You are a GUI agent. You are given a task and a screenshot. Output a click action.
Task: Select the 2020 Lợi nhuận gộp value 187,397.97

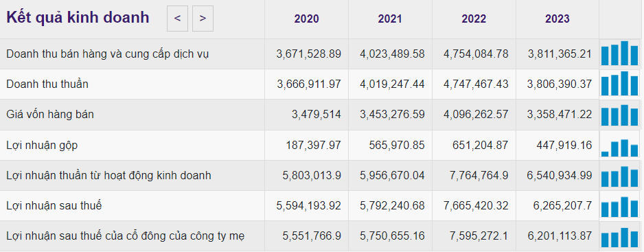tap(313, 145)
